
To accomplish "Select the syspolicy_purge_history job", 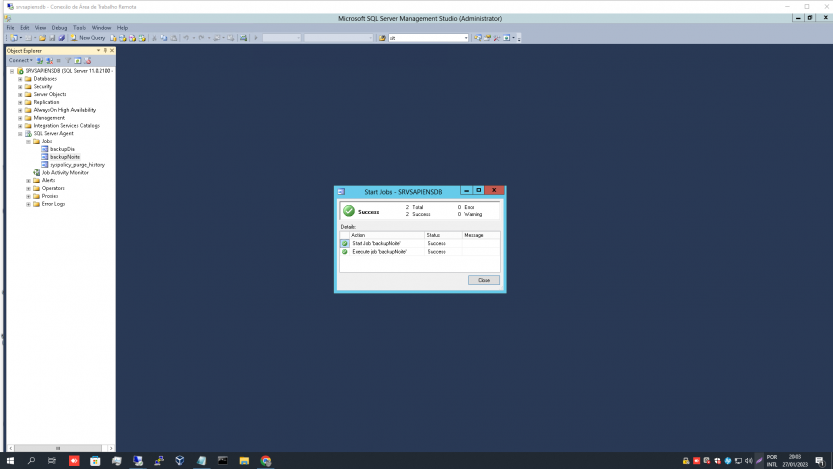I will (x=78, y=165).
